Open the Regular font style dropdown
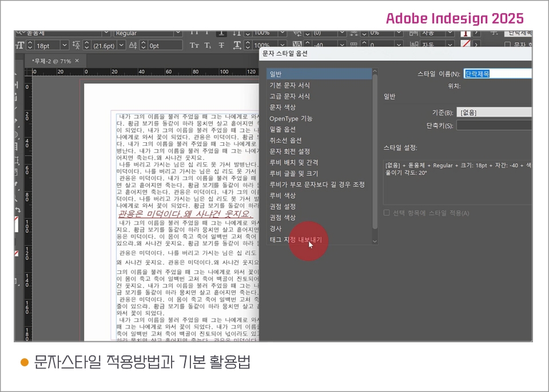549x392 pixels. pos(177,33)
